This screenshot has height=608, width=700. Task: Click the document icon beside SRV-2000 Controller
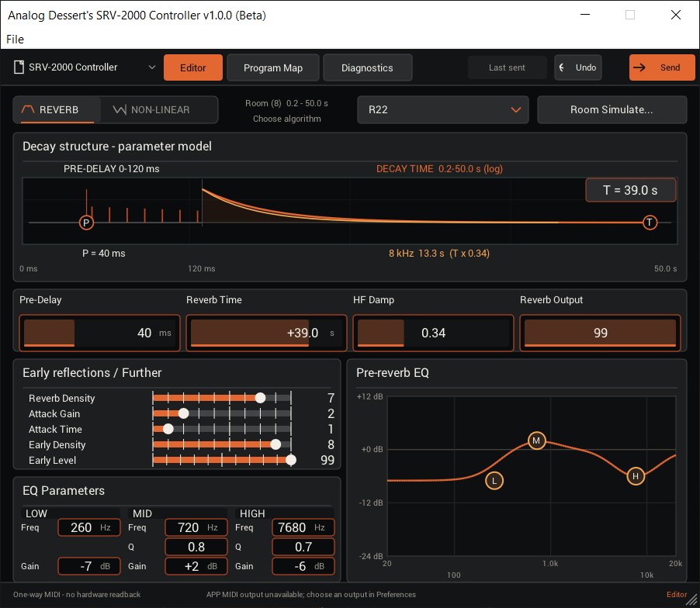[x=19, y=67]
